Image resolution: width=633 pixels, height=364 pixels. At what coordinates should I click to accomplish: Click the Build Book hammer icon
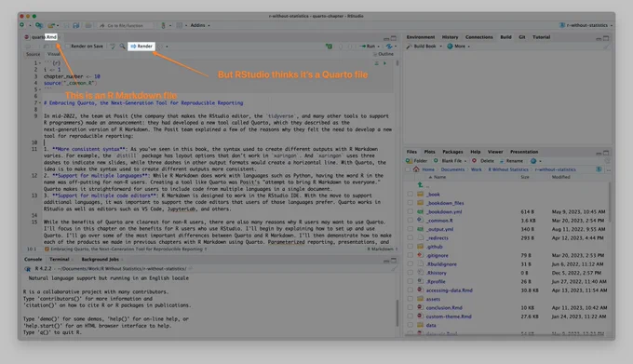409,47
